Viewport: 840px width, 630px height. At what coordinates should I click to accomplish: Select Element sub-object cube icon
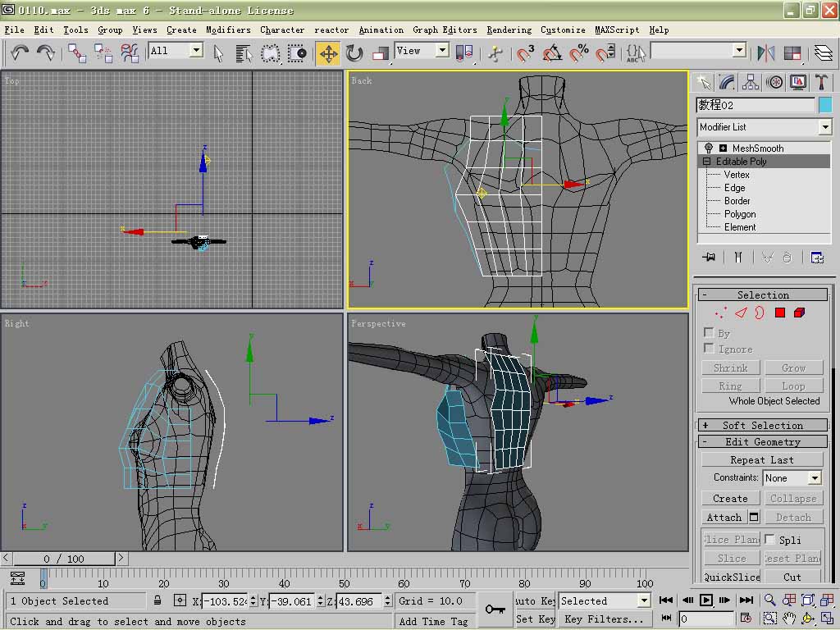pyautogui.click(x=799, y=313)
